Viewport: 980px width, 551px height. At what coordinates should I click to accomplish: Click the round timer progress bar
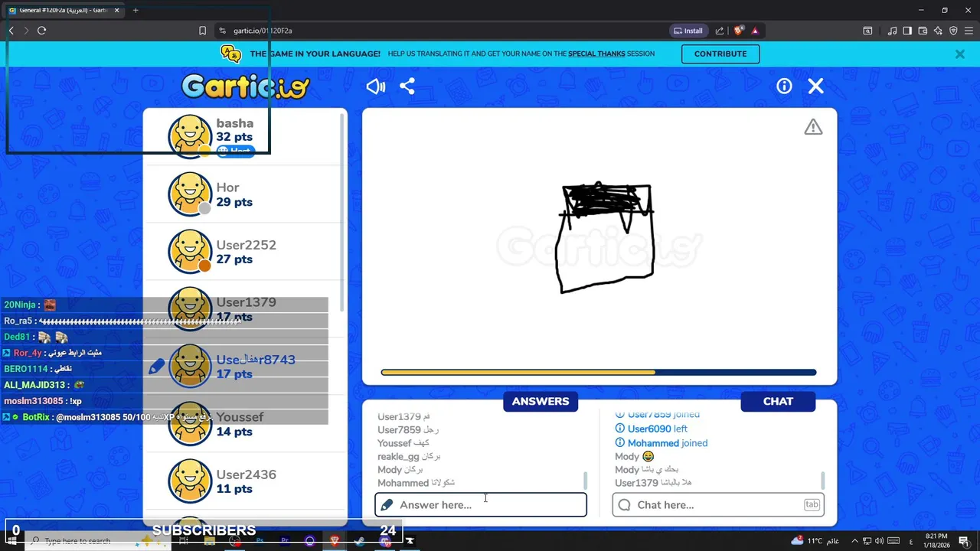(x=599, y=373)
